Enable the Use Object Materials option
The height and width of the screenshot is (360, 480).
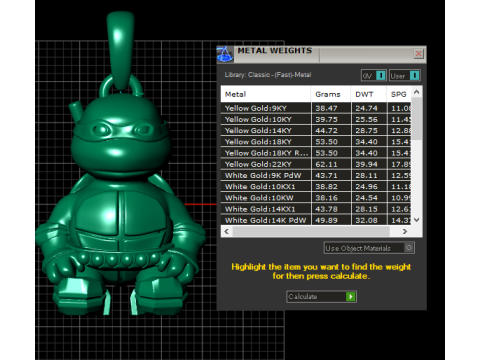pyautogui.click(x=409, y=248)
